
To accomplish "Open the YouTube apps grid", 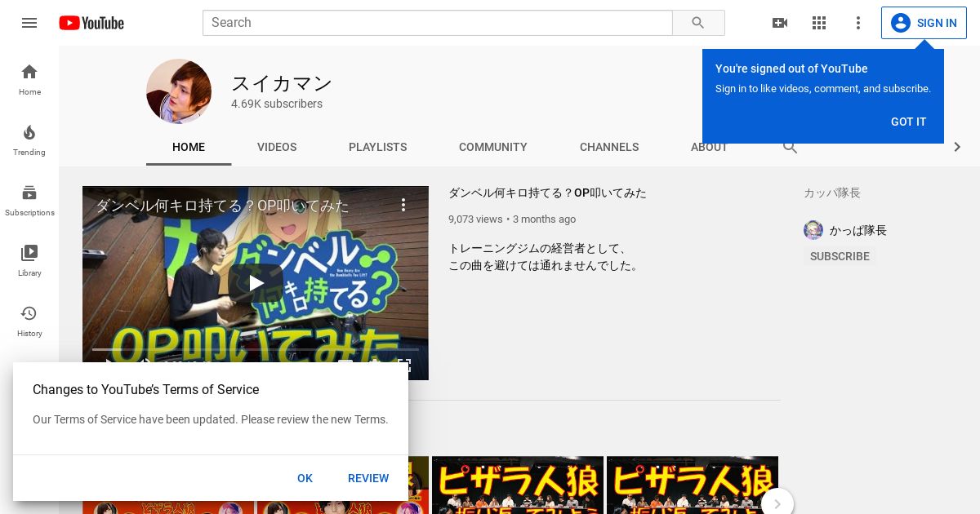I will (819, 23).
